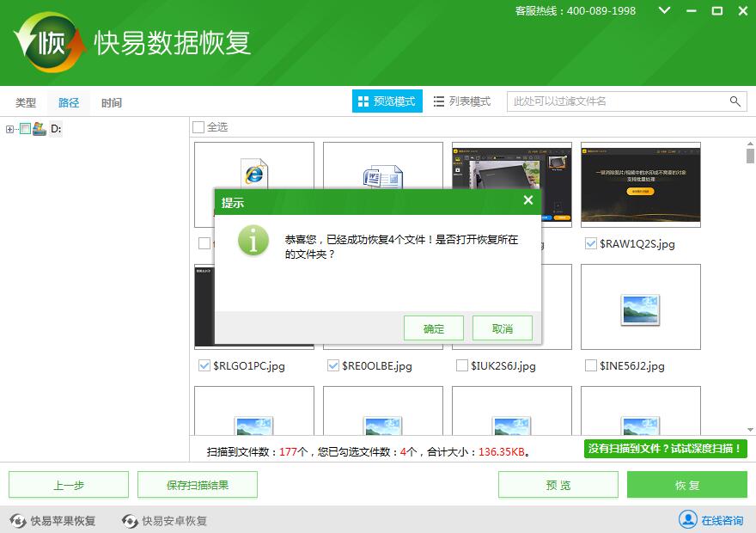Image resolution: width=756 pixels, height=533 pixels.
Task: Uncheck the $RAW1Q2S.jpg checkbox
Action: tap(590, 244)
